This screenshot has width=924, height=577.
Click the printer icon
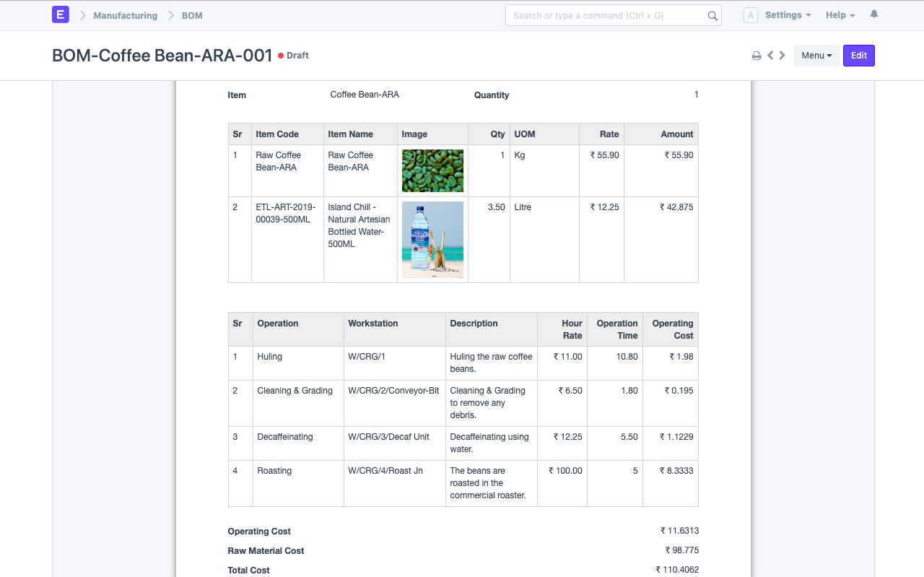[x=757, y=56]
